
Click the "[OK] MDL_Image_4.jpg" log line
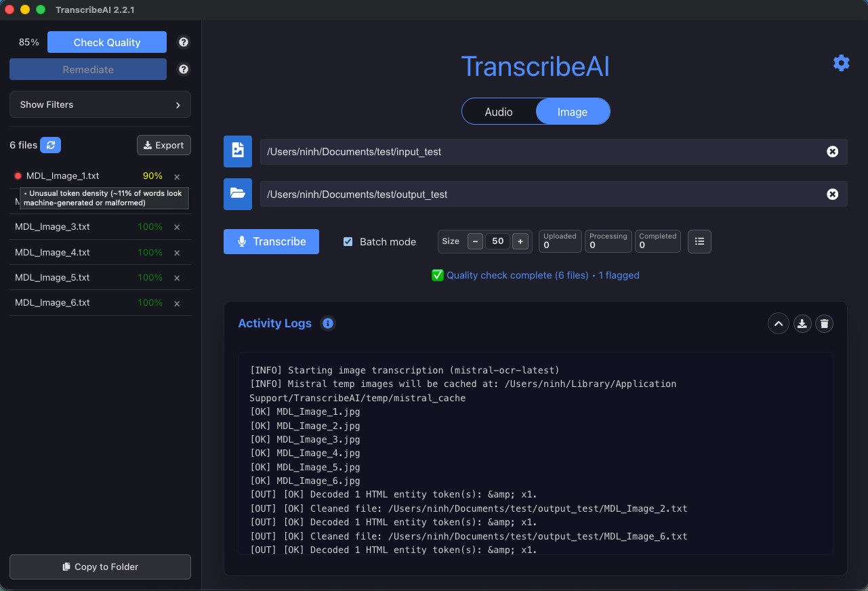click(305, 453)
